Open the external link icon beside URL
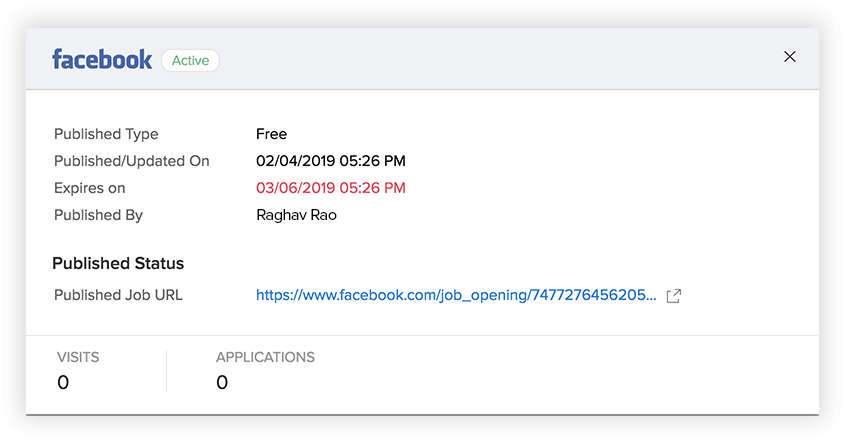Screen dimensions: 845x440 click(674, 296)
